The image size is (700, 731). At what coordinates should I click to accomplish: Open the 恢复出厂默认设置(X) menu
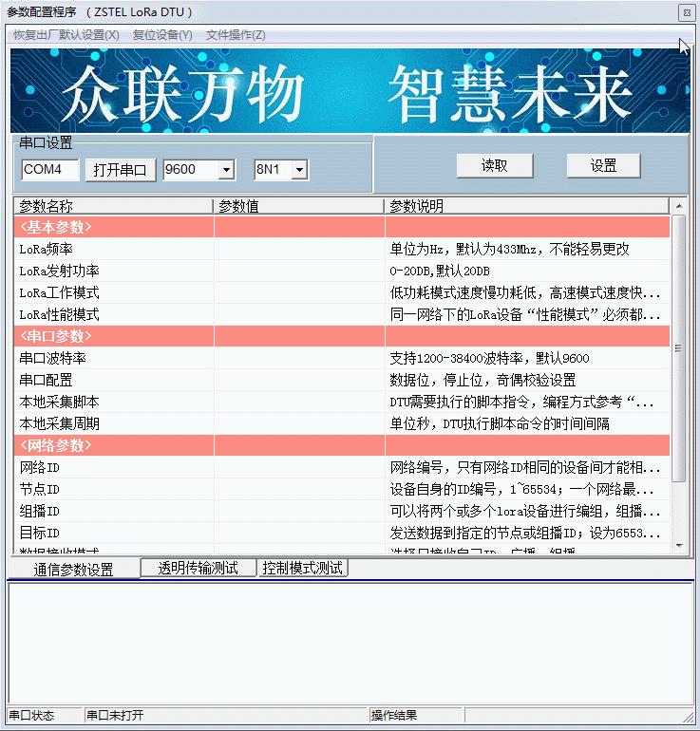[66, 35]
